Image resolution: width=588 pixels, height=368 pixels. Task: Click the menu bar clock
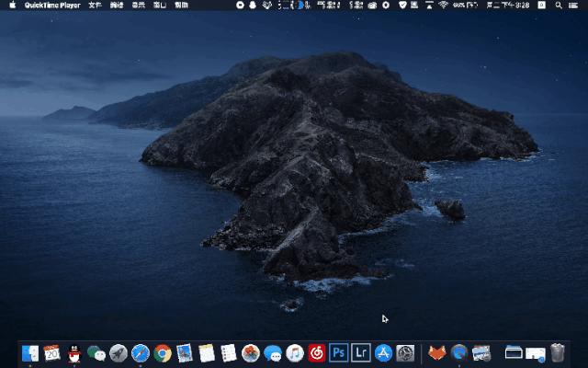(510, 5)
